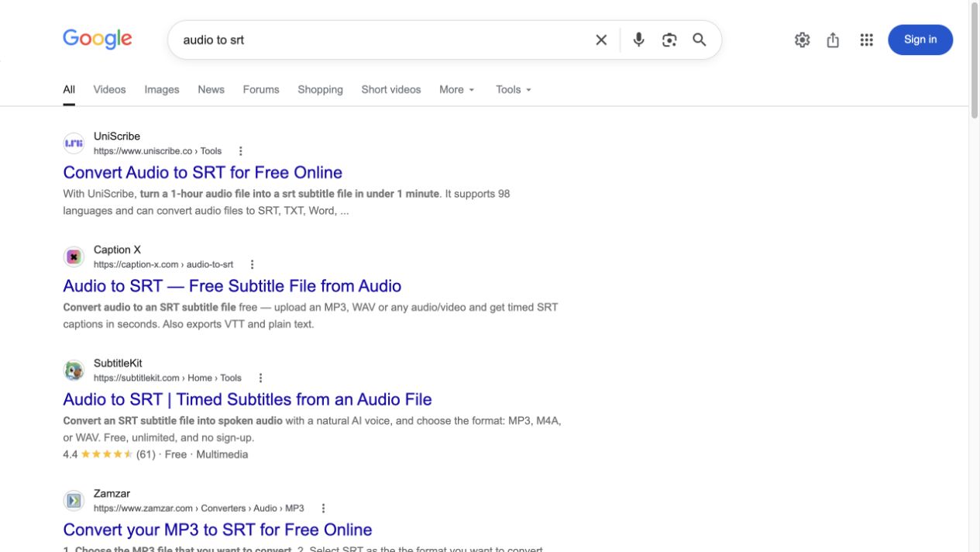Open the three-dot menu for the Caption X result
The width and height of the screenshot is (980, 552).
point(252,264)
